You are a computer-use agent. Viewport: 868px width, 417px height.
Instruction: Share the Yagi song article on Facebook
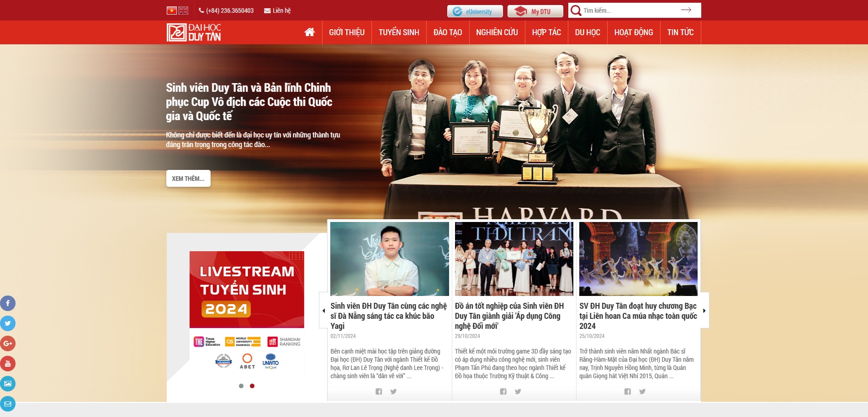point(379,391)
